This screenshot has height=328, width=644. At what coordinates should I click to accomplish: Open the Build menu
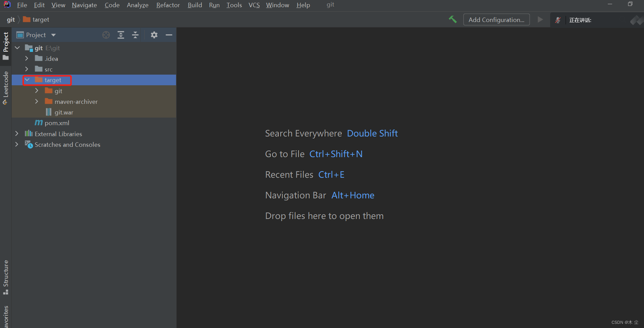195,5
